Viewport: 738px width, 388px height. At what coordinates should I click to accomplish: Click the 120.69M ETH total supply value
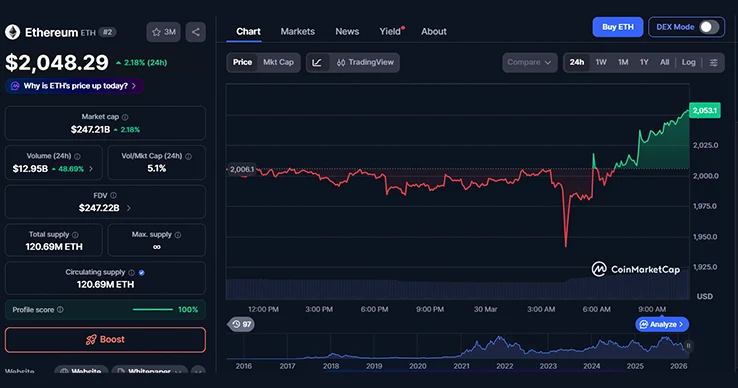(x=54, y=247)
